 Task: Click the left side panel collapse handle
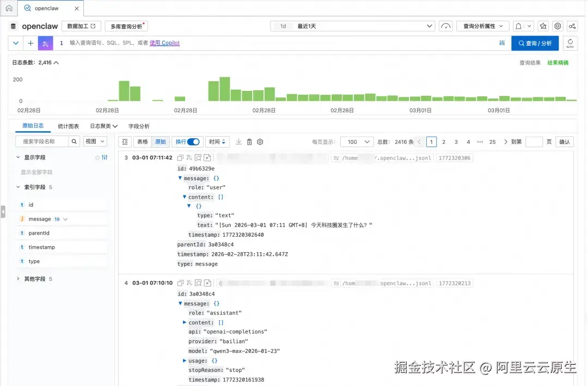click(x=3, y=212)
